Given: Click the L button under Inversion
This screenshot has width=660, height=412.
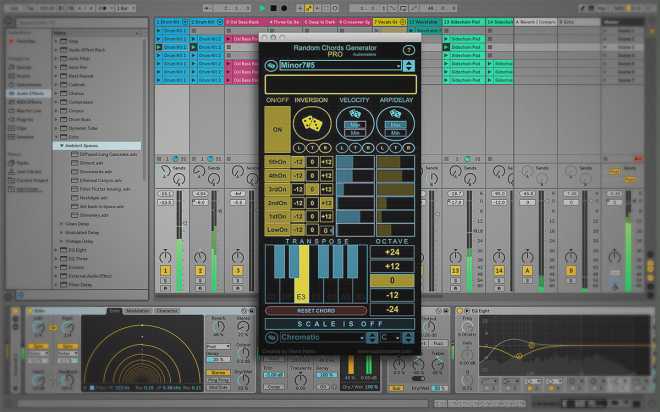Looking at the screenshot, I should click(298, 148).
